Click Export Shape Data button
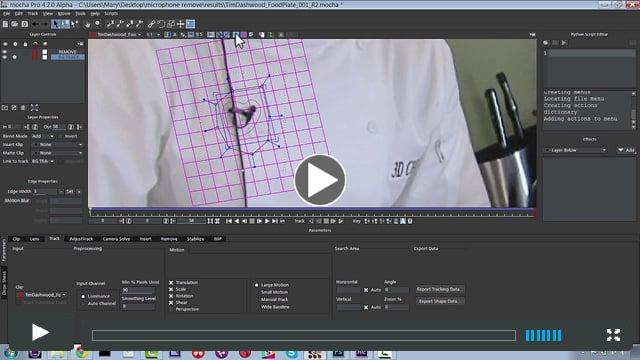The image size is (640, 360). click(x=439, y=301)
